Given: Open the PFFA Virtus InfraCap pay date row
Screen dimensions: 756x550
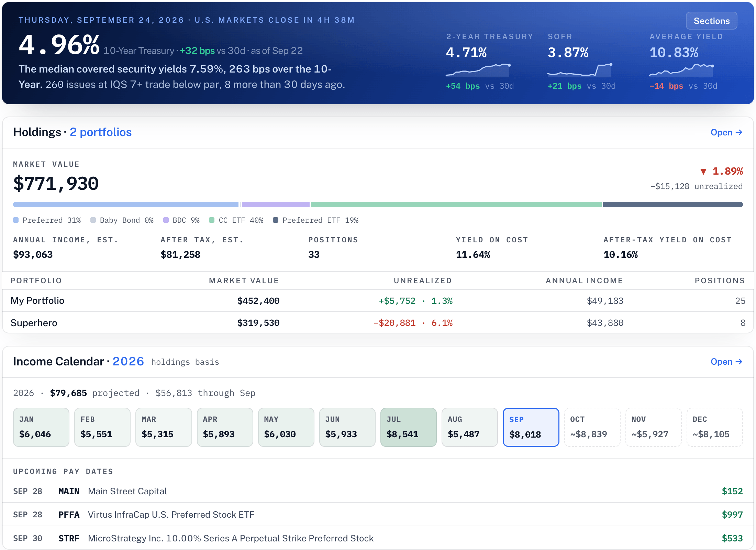Looking at the screenshot, I should 378,515.
